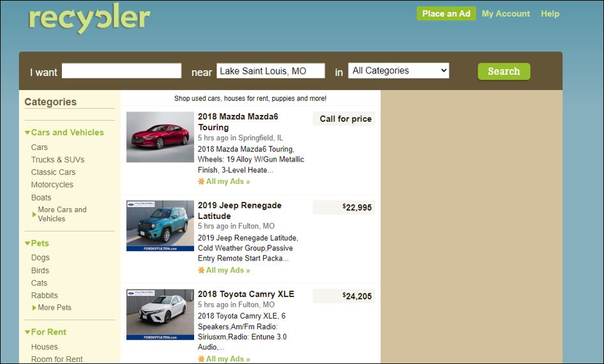Open the Boats category

coord(42,197)
